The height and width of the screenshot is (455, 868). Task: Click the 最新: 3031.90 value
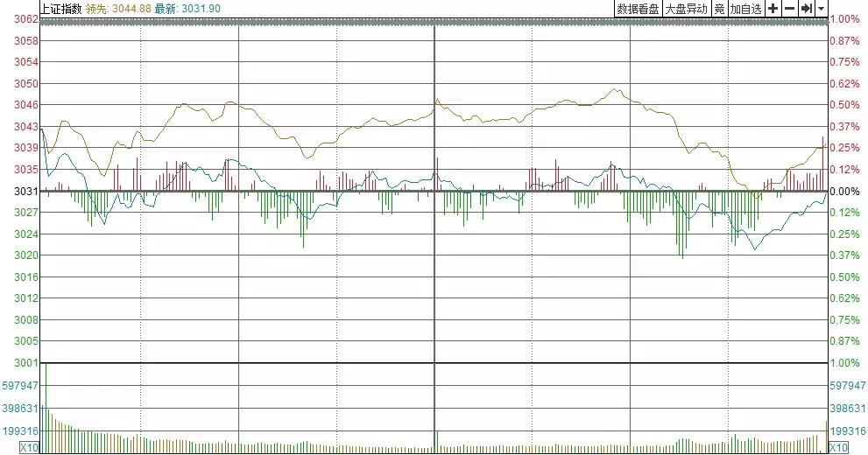coord(187,9)
